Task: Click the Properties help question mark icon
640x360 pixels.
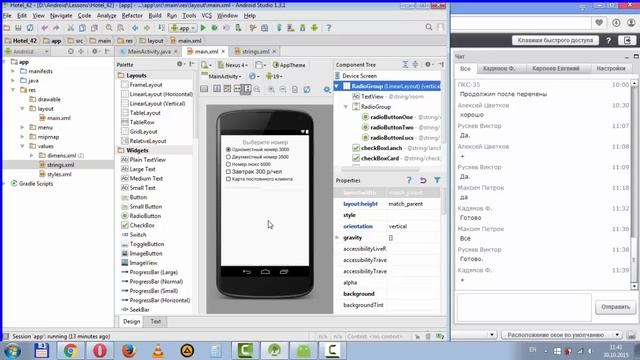Action: (409, 180)
